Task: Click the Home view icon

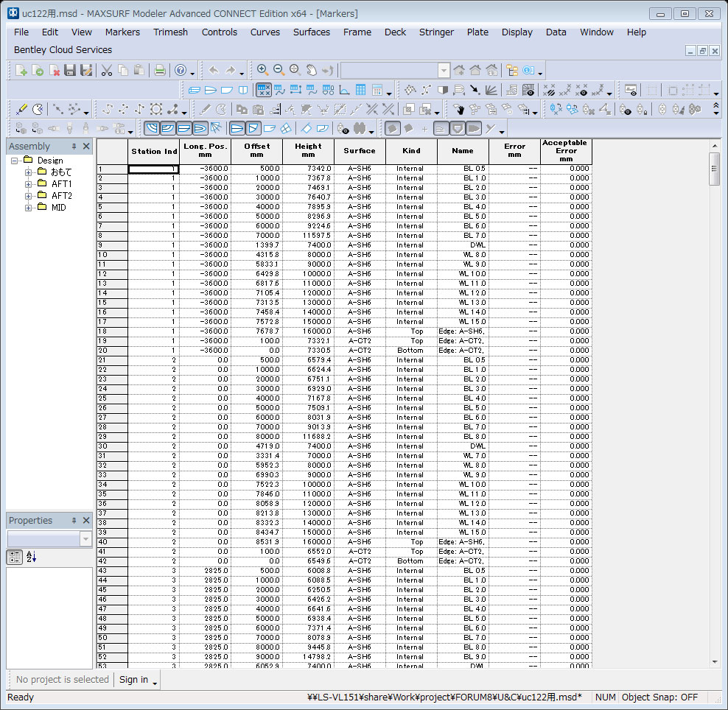Action: [475, 71]
